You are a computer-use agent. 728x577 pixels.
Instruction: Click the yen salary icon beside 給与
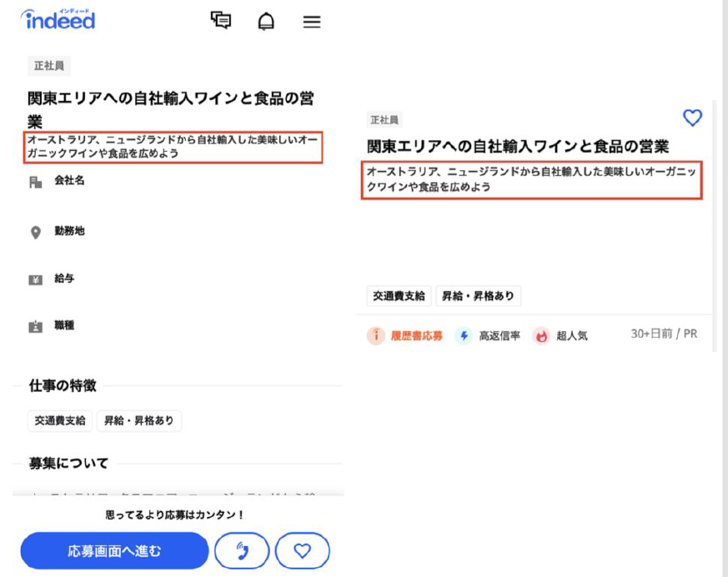coord(36,279)
